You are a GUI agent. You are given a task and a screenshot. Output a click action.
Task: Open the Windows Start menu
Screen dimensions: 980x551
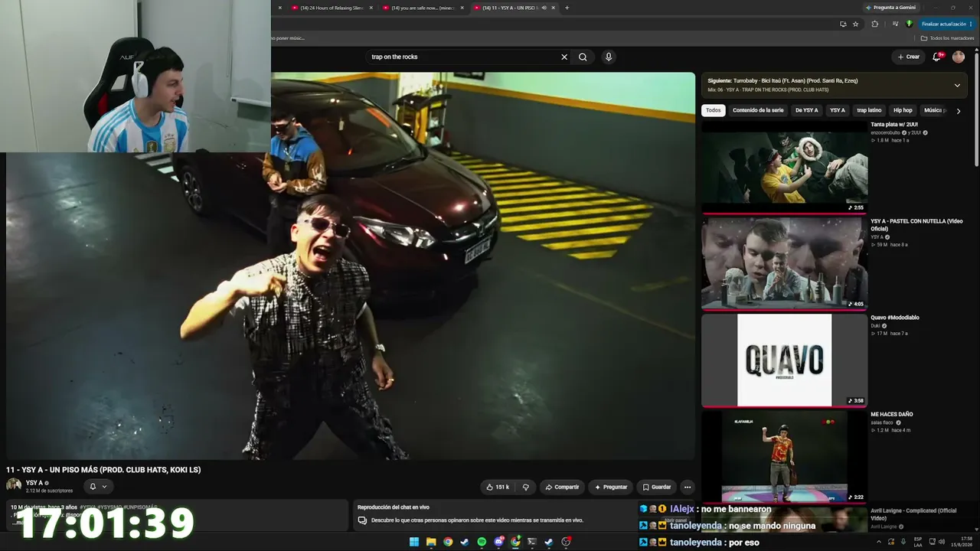coord(414,542)
